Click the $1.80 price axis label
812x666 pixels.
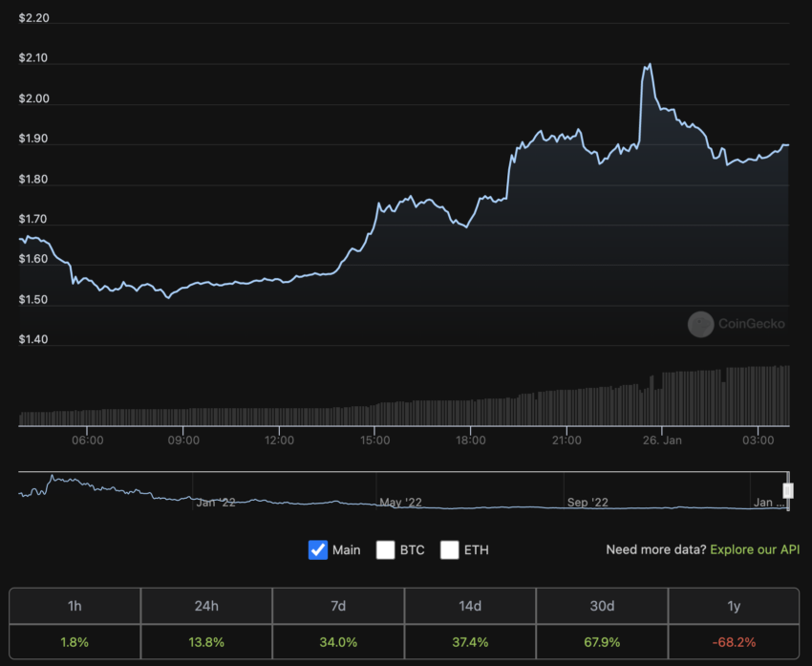click(32, 180)
